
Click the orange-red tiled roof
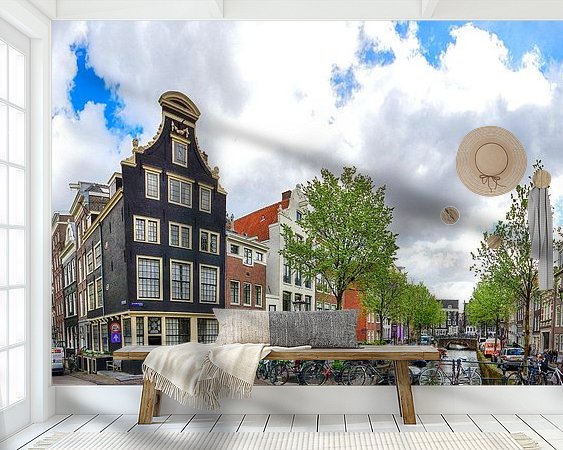[259, 221]
